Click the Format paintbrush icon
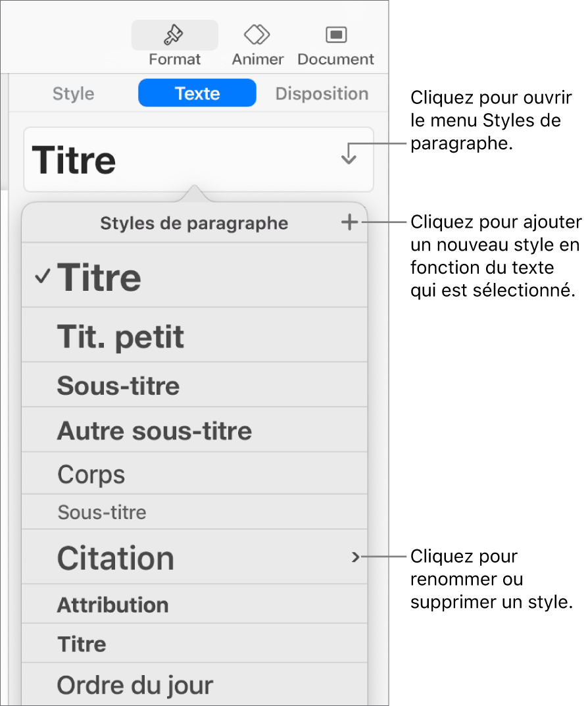The height and width of the screenshot is (706, 588). click(174, 34)
